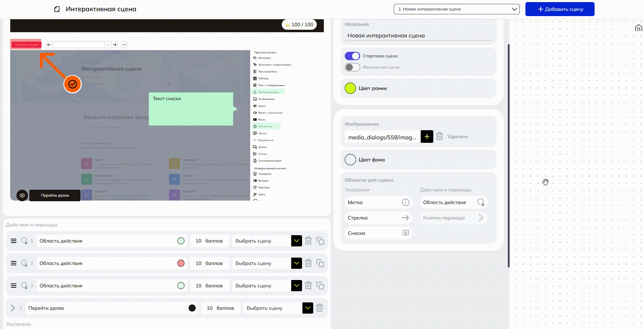
Task: Disable the Стартовая сцена toggle
Action: tap(352, 56)
